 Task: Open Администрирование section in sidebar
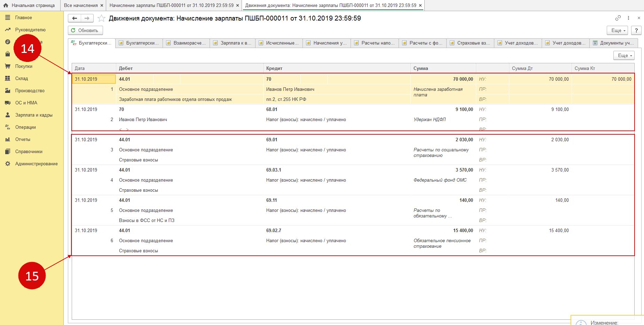click(x=37, y=164)
